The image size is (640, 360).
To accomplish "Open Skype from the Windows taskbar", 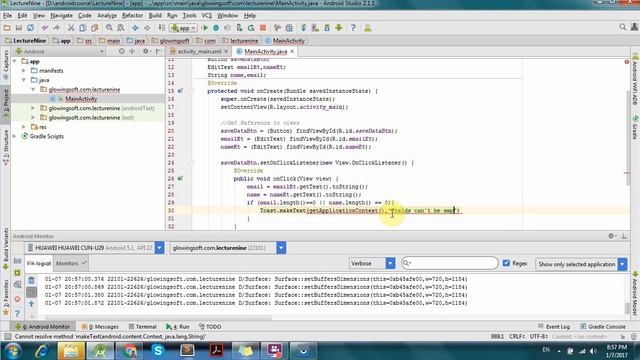I will (x=158, y=351).
